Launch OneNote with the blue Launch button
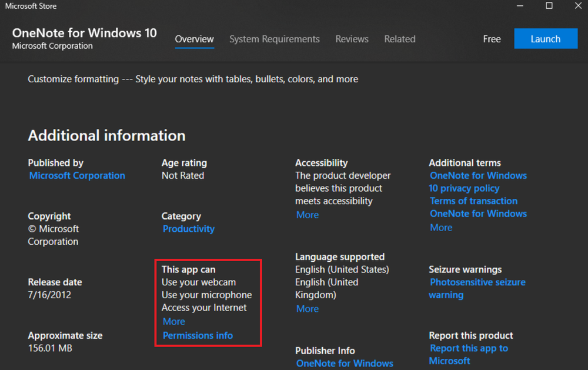Viewport: 588px width, 370px height. 546,39
